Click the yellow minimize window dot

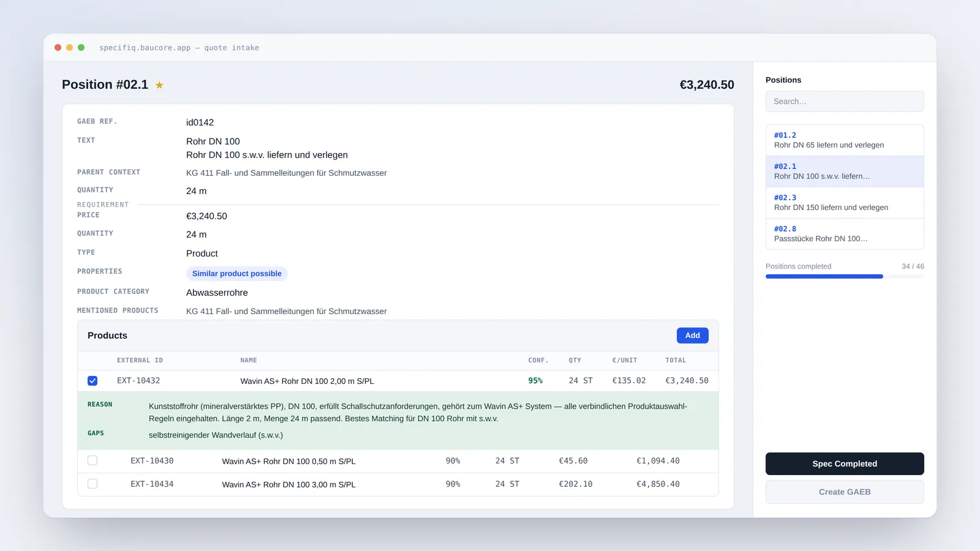(70, 48)
